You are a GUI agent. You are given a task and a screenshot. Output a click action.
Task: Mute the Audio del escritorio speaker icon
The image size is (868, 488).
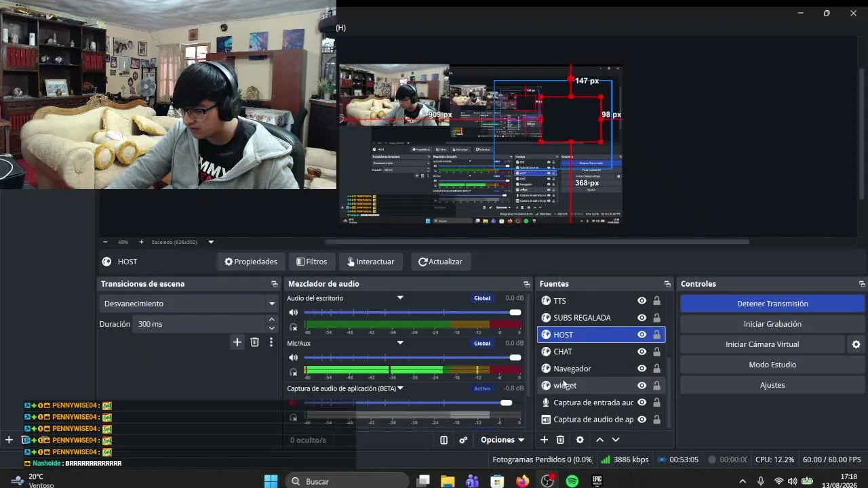click(x=293, y=312)
